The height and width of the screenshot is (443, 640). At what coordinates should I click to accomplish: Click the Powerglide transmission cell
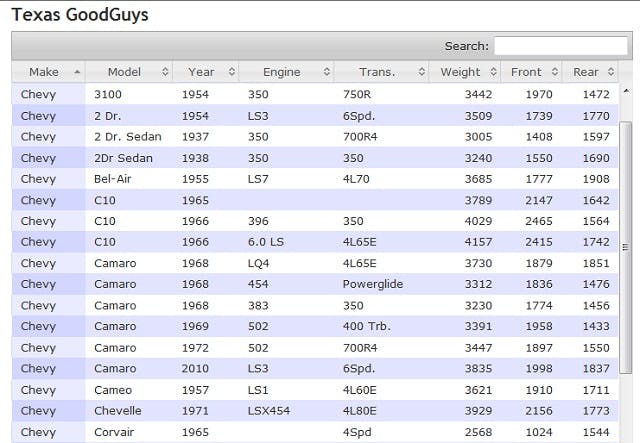(373, 285)
